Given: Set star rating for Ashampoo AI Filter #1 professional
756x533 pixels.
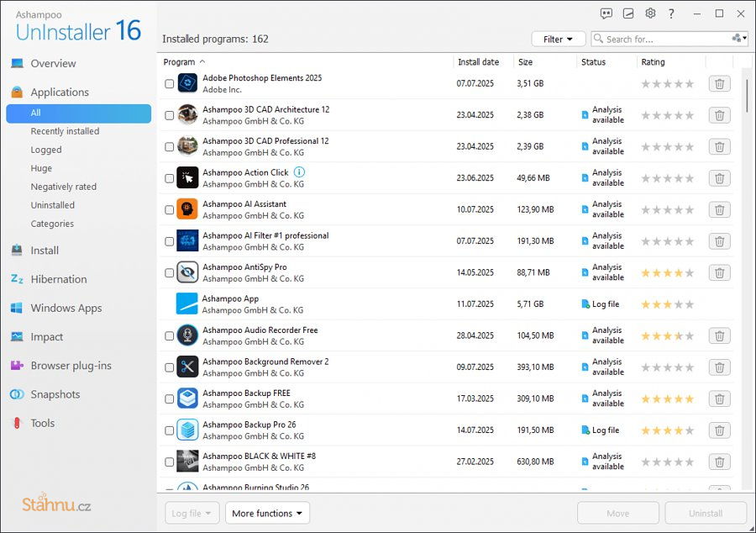Looking at the screenshot, I should click(667, 241).
